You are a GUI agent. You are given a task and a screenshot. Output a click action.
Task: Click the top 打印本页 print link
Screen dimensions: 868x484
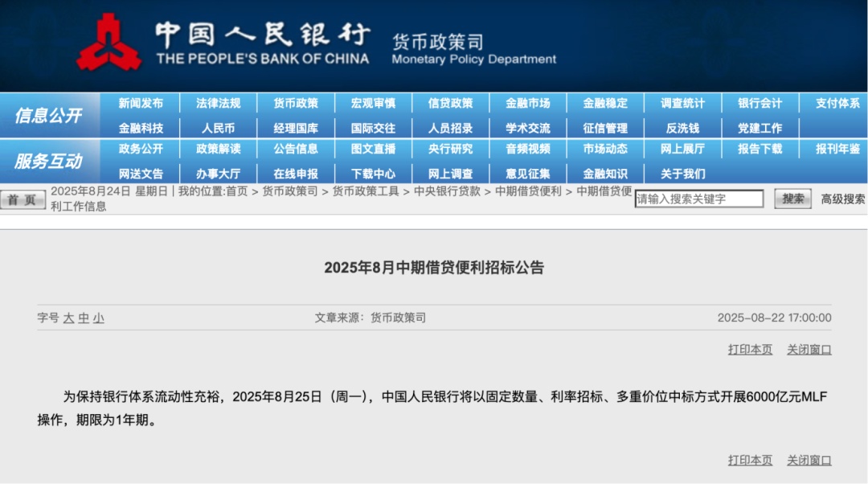pyautogui.click(x=750, y=350)
